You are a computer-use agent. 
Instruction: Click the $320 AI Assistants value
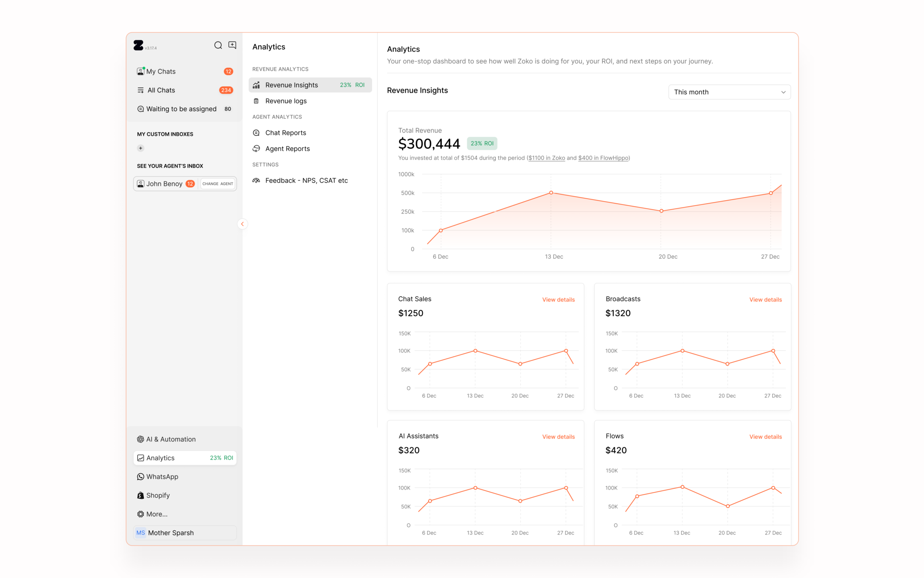tap(409, 450)
